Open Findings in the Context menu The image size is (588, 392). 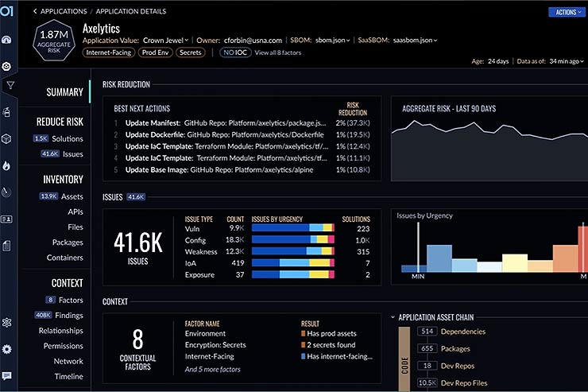coord(68,315)
